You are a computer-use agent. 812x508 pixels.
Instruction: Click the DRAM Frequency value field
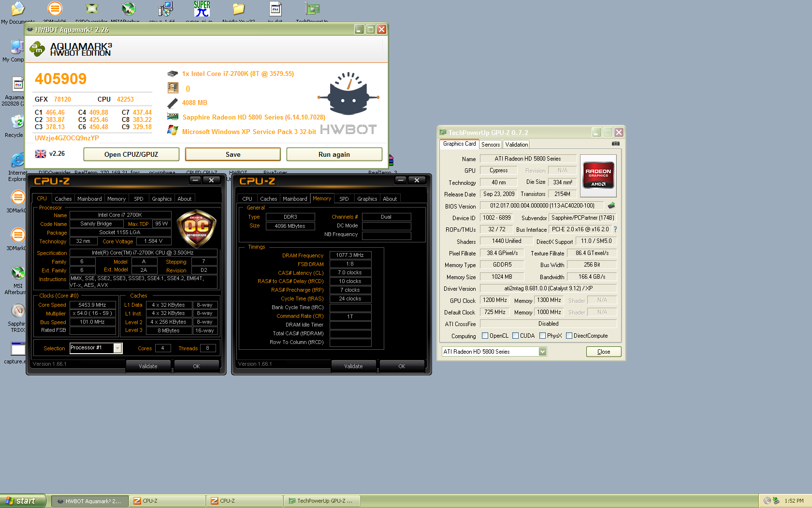click(x=350, y=255)
